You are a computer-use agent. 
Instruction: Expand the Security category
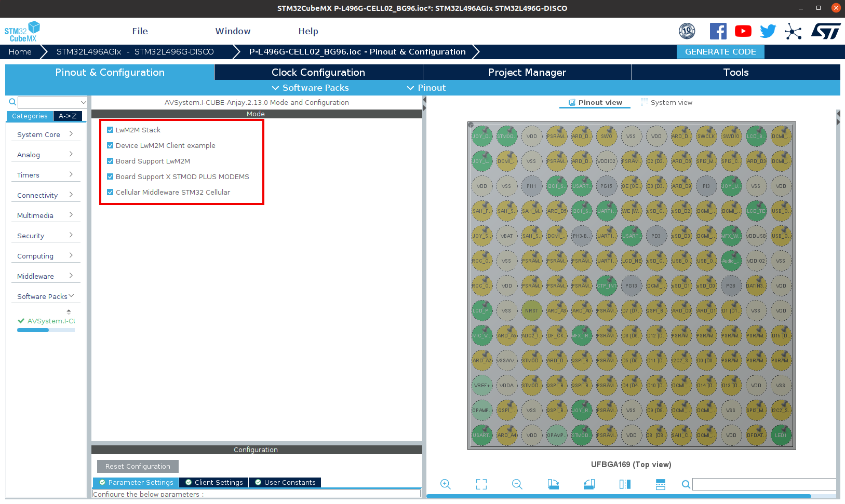46,236
